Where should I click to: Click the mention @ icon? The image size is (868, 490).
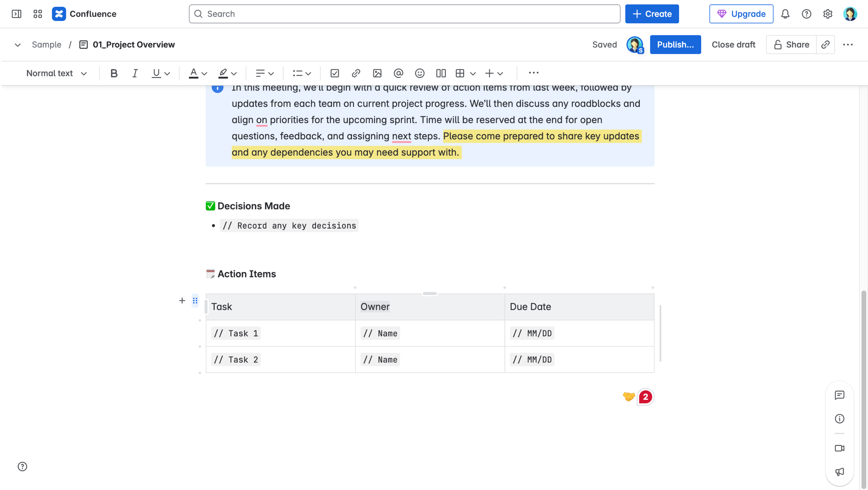(x=398, y=73)
